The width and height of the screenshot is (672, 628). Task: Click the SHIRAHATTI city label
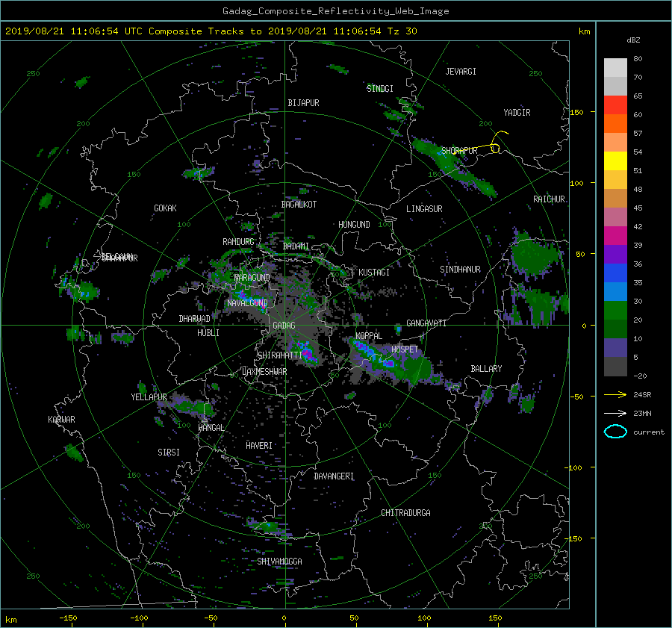point(280,355)
